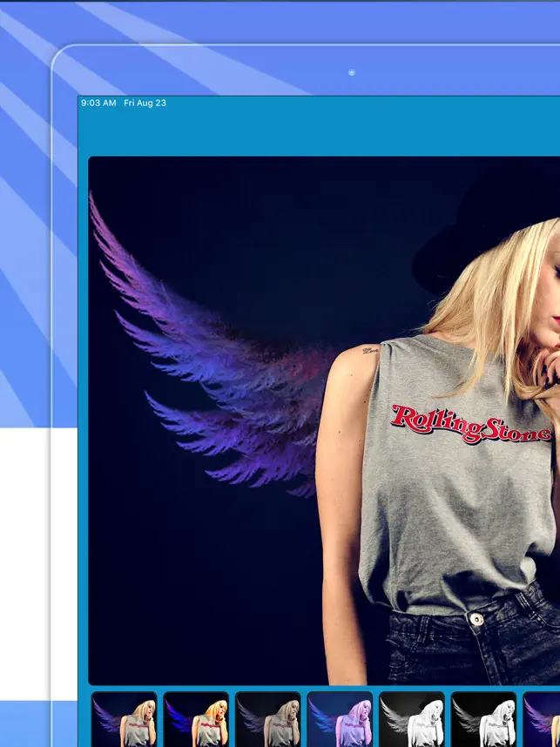Image resolution: width=560 pixels, height=747 pixels.
Task: Select the fifth light black-and-white filter thumbnail
Action: click(x=412, y=719)
